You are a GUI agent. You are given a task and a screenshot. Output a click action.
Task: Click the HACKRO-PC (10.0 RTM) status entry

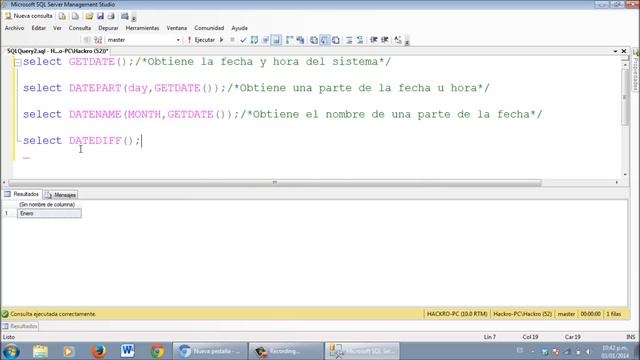(457, 314)
